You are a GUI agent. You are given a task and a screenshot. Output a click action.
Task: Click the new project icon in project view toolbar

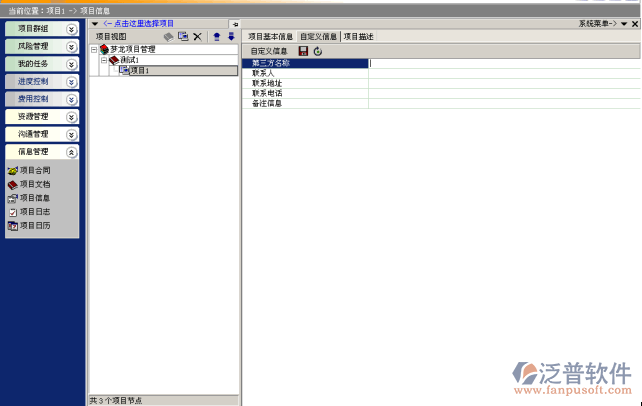pyautogui.click(x=183, y=36)
